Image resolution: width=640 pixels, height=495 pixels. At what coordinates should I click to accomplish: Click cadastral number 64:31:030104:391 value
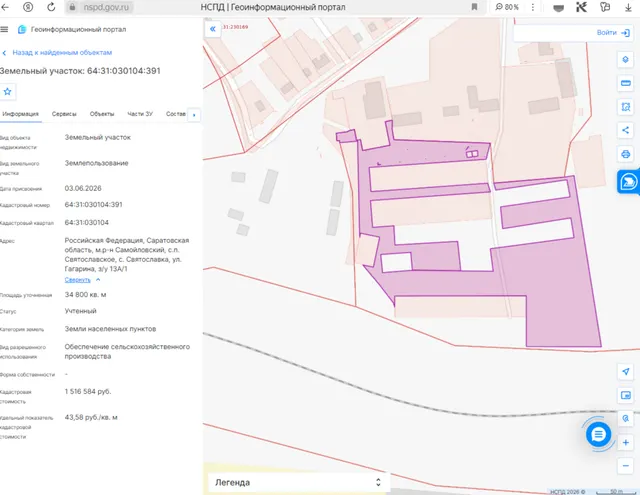[93, 205]
